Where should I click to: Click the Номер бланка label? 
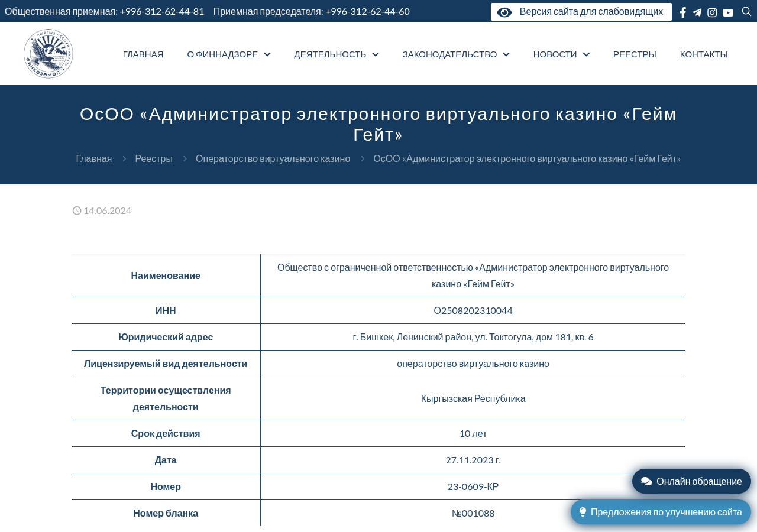(166, 513)
